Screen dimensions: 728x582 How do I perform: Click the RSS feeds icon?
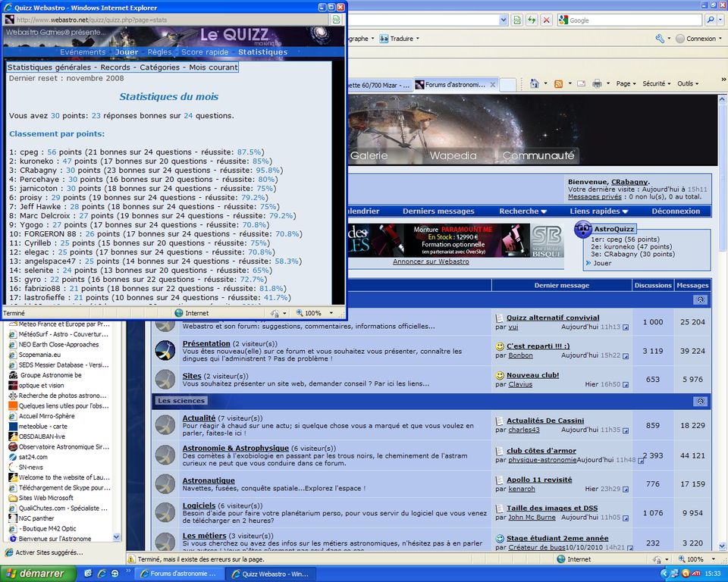point(559,83)
